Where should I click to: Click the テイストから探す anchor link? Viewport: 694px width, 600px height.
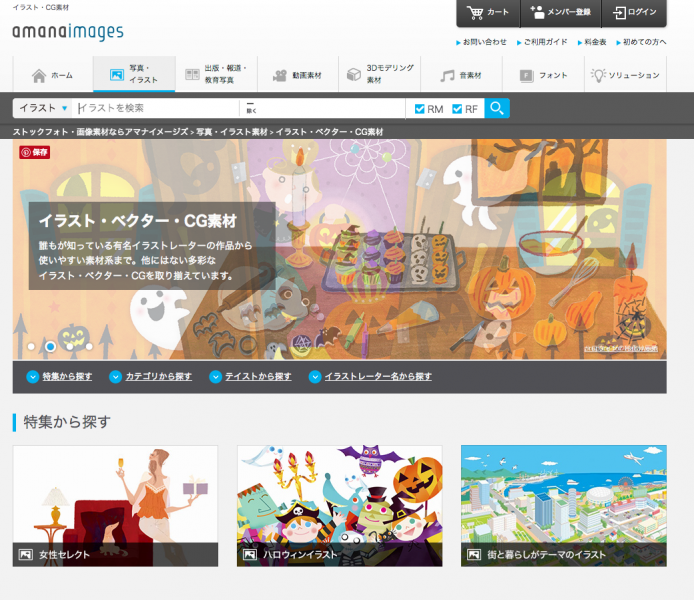[x=258, y=377]
